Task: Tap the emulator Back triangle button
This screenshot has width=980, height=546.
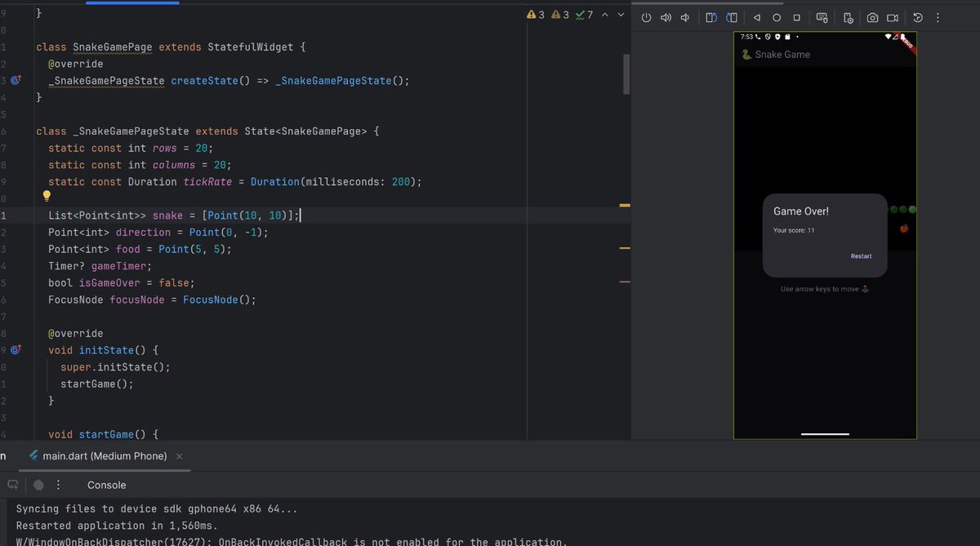Action: tap(756, 18)
